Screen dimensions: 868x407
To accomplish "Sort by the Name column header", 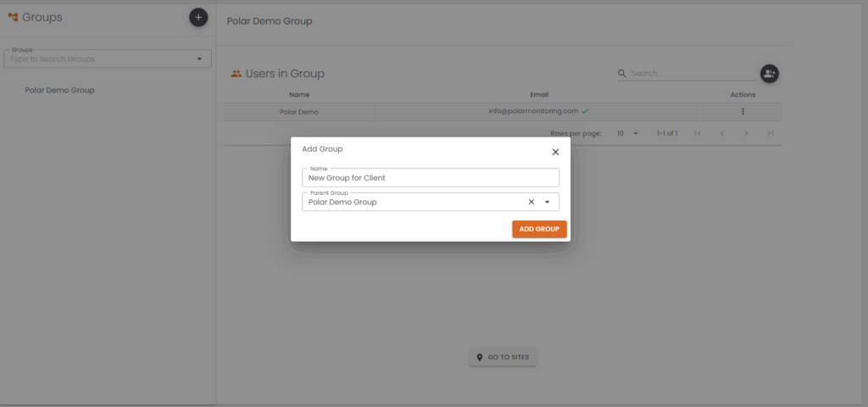I will pyautogui.click(x=298, y=95).
